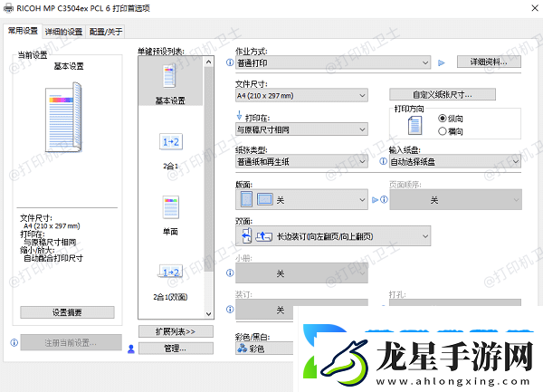This screenshot has width=543, height=392.
Task: Click the user icon beside 管理 button
Action: coord(131,349)
